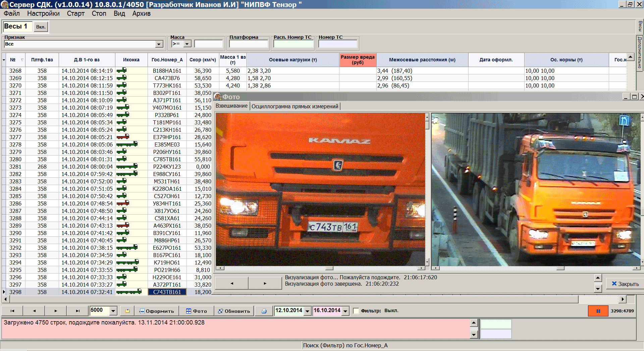Go to the previous record in navigator
Screen dimensions: 644x351
point(34,311)
